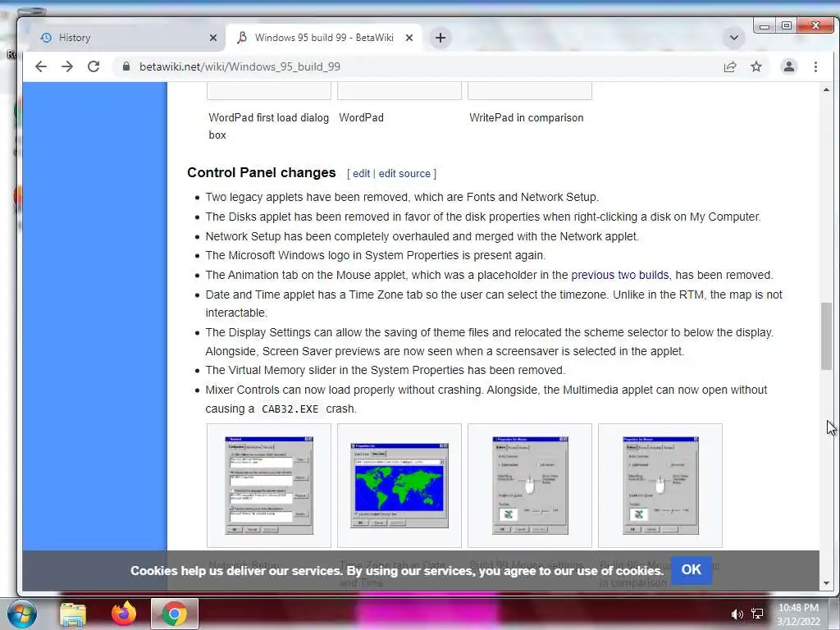Open the Windows Start menu
The height and width of the screenshot is (630, 840).
[21, 614]
